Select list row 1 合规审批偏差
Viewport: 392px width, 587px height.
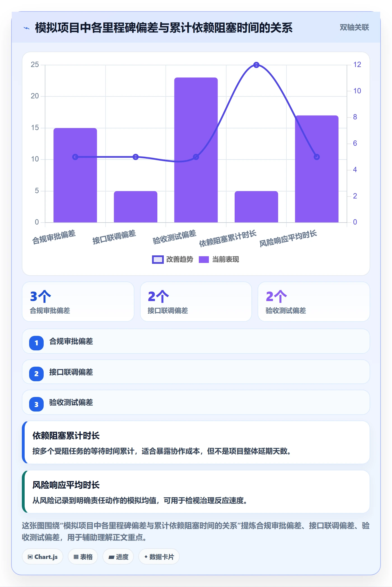pos(196,341)
